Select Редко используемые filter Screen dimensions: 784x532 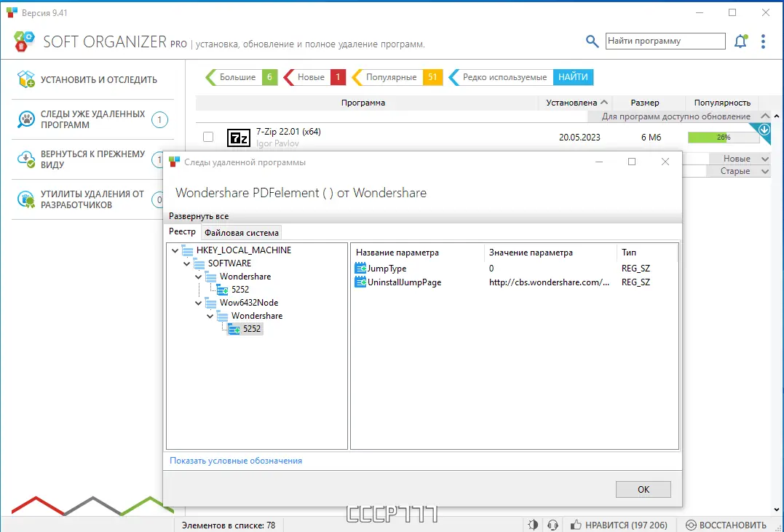point(504,77)
